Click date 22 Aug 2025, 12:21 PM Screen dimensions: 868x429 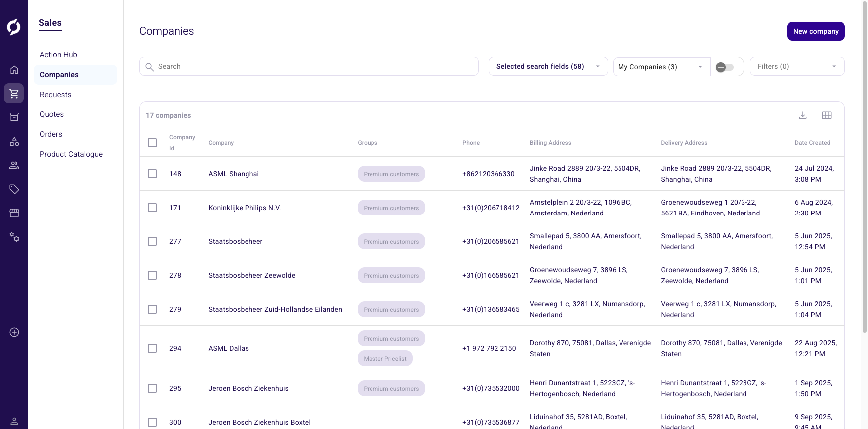point(816,348)
